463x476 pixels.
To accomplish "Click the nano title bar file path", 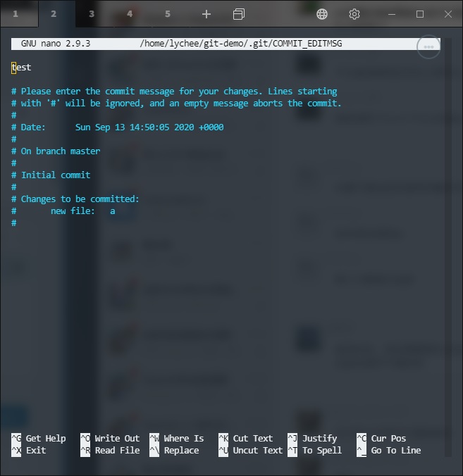I will tap(240, 44).
